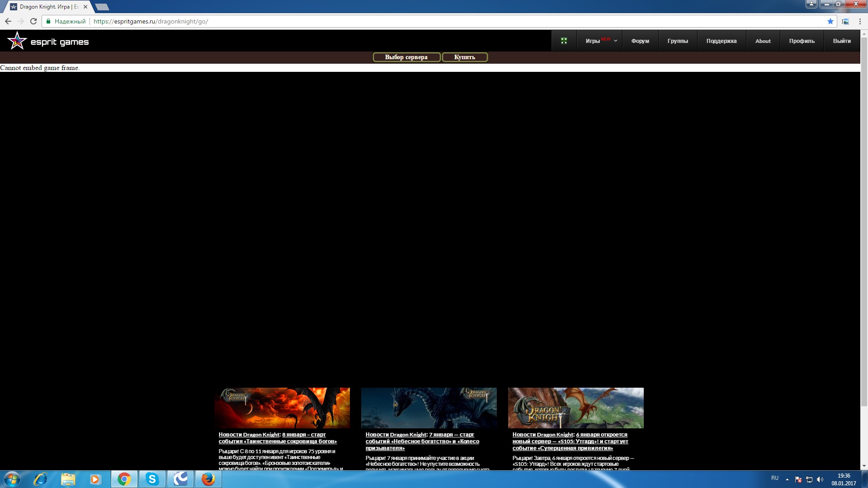Click the page's vertical scrollbar
This screenshot has height=488, width=868.
[x=864, y=226]
